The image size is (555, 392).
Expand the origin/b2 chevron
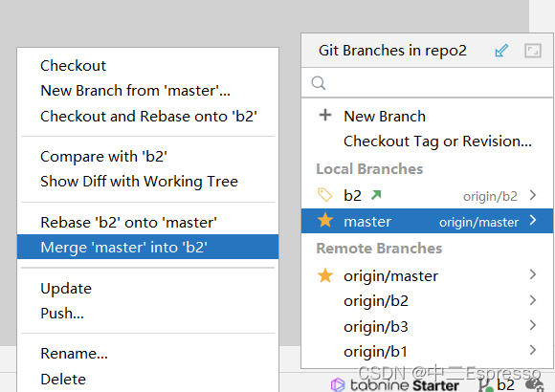pyautogui.click(x=533, y=300)
